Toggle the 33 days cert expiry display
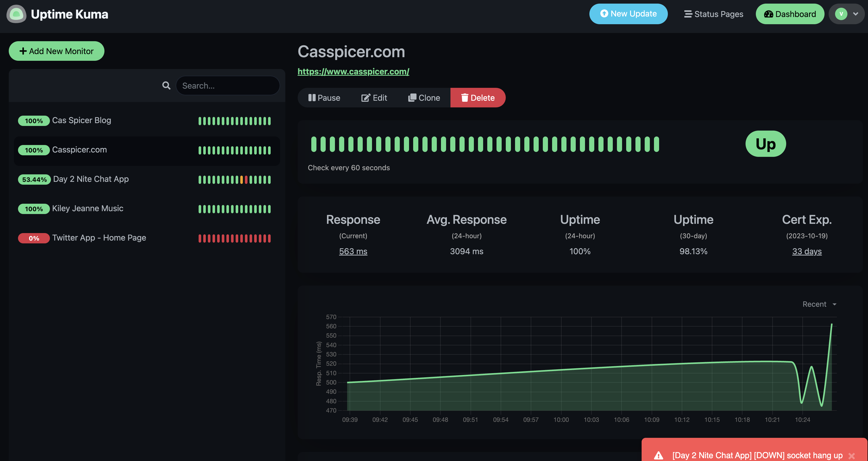 [x=807, y=251]
